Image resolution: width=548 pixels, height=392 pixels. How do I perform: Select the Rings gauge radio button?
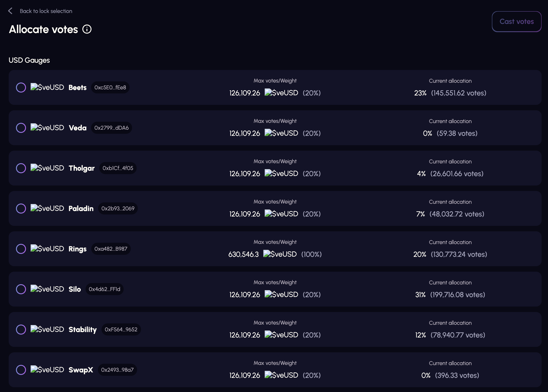(21, 249)
